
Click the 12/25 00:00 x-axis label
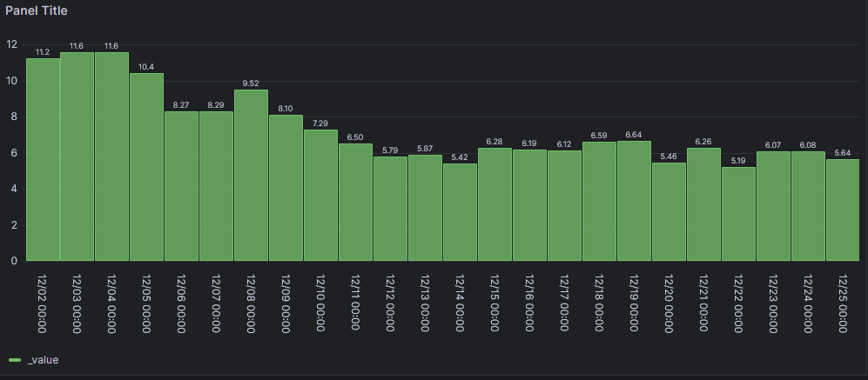pyautogui.click(x=843, y=304)
